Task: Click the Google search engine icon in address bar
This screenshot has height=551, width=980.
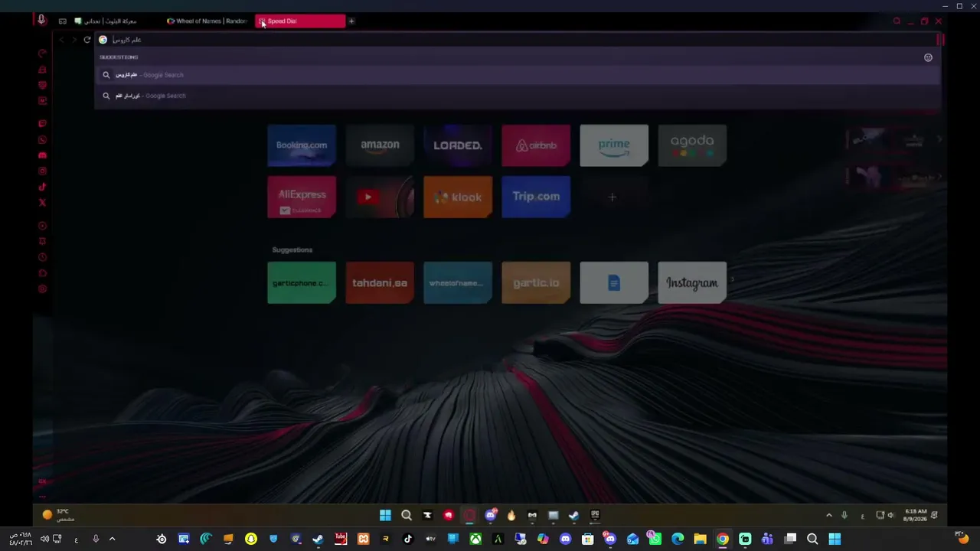Action: pos(103,40)
